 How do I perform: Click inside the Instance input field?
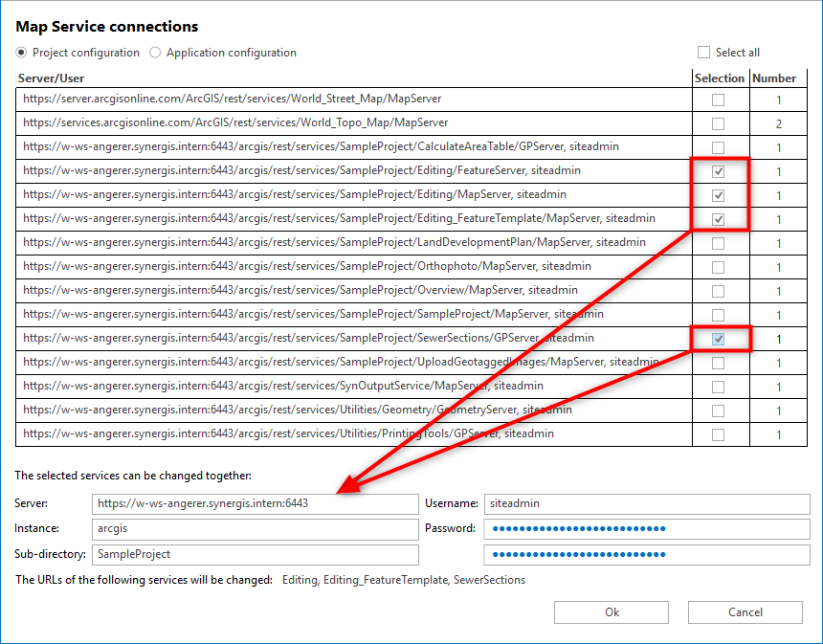tap(254, 529)
